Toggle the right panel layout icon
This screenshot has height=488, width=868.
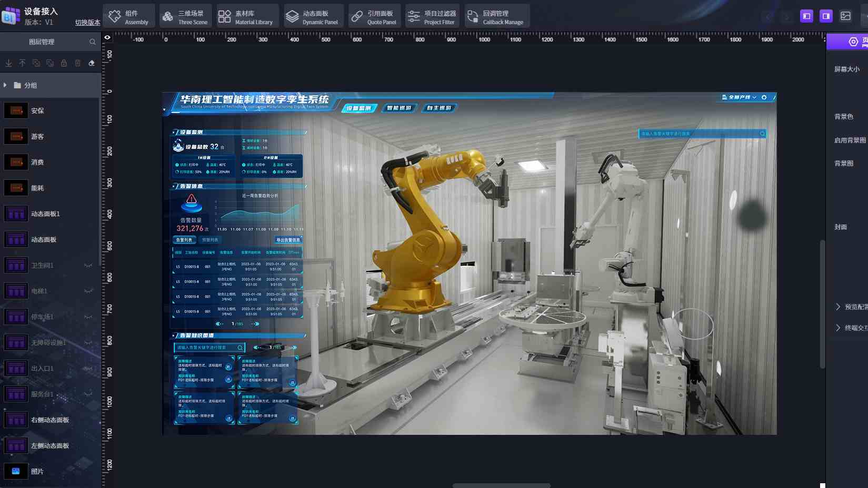tap(826, 16)
